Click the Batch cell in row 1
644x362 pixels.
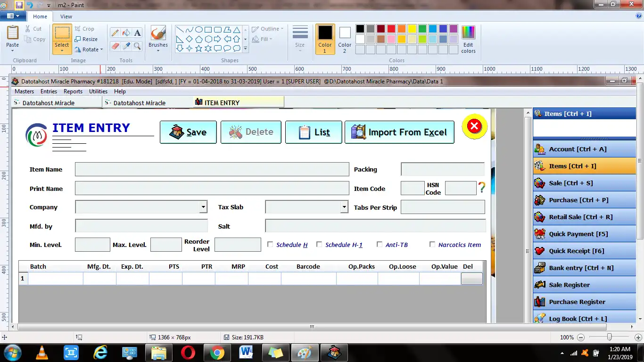[x=56, y=279]
